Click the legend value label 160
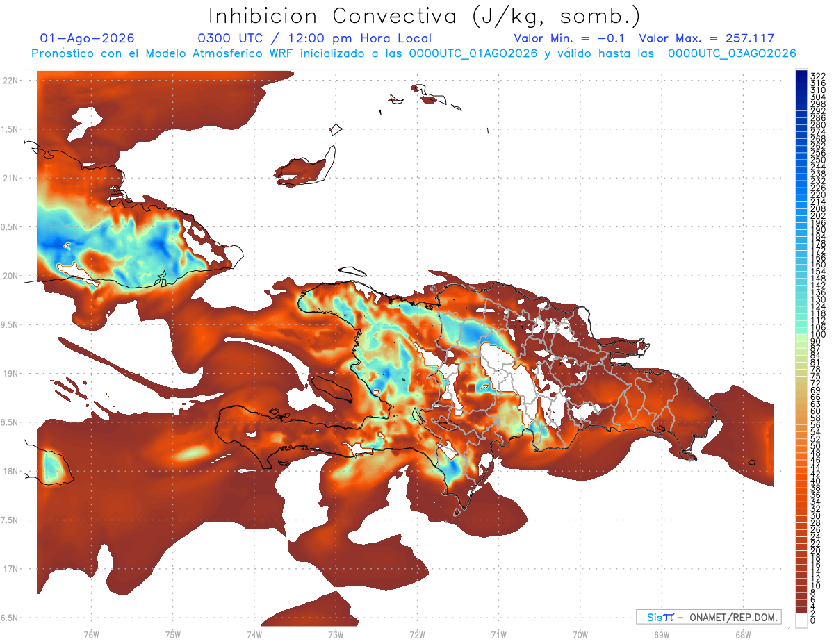Screen dimensions: 834x644 tap(818, 264)
